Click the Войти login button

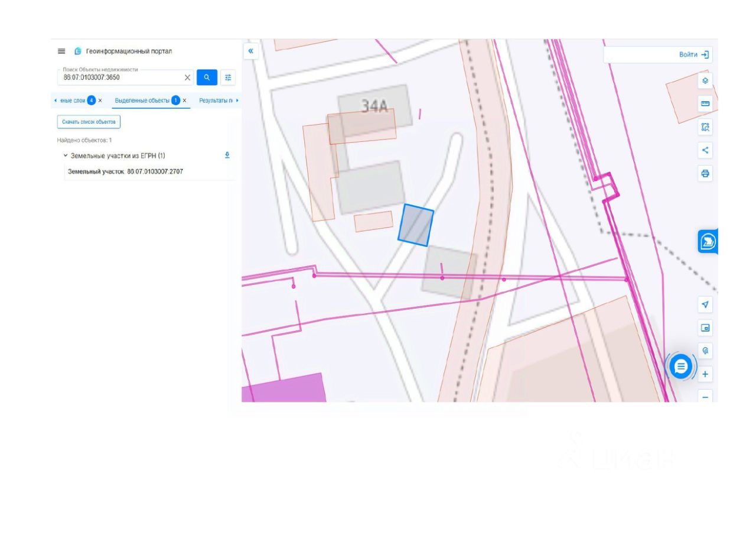coord(694,54)
